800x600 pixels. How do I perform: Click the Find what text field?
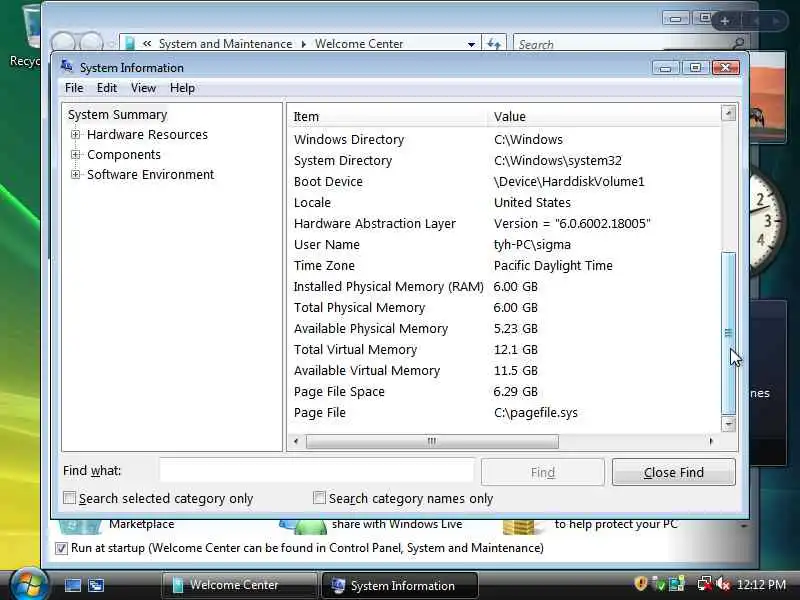click(x=316, y=470)
